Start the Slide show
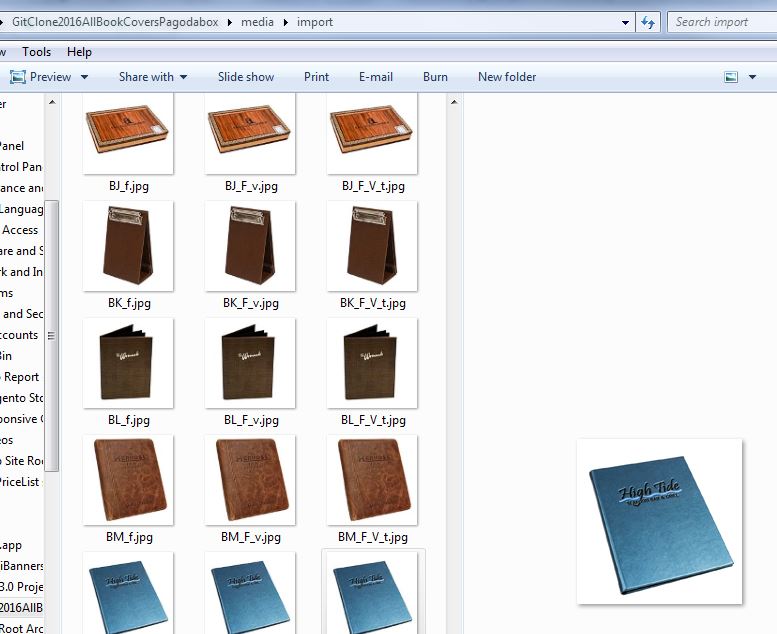The height and width of the screenshot is (634, 777). click(246, 77)
